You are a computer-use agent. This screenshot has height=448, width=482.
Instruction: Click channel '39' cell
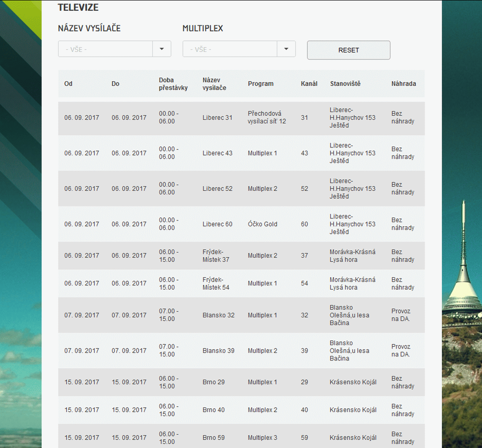(x=304, y=350)
